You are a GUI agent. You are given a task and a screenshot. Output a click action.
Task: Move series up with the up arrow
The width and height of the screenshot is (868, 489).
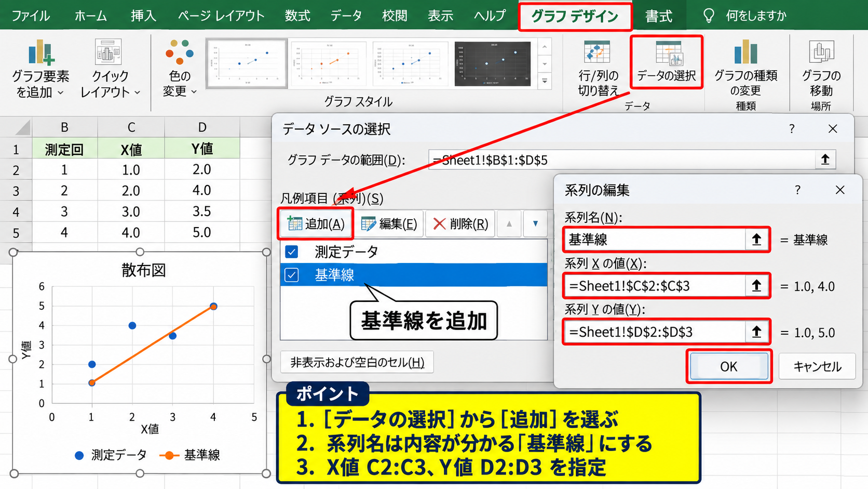pyautogui.click(x=509, y=224)
